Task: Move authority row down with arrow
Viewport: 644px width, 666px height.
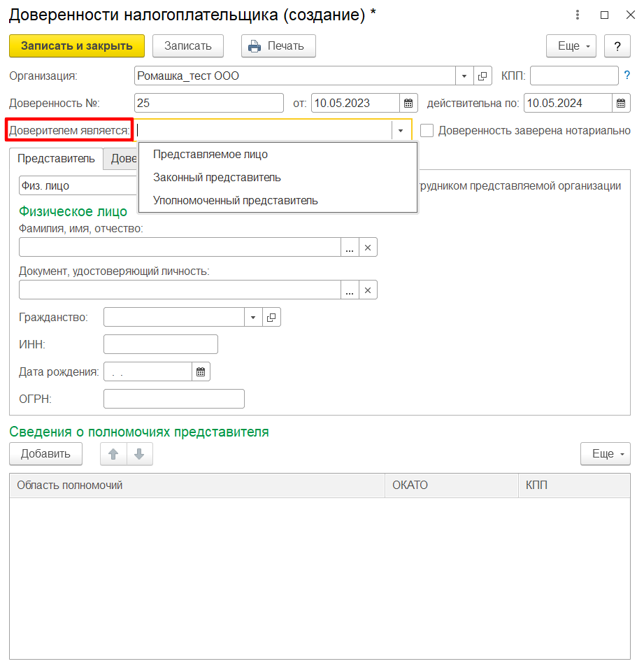Action: [x=139, y=454]
